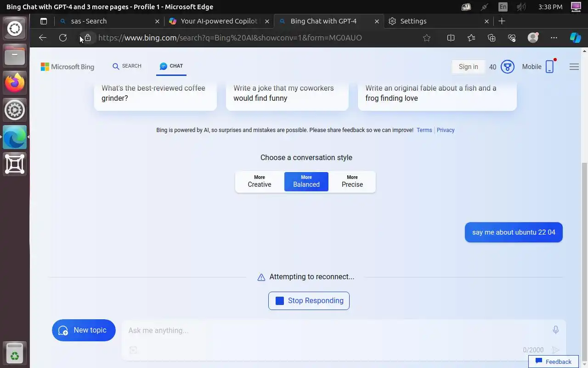Screen dimensions: 588x368
Task: Open the Terms link
Action: click(424, 130)
